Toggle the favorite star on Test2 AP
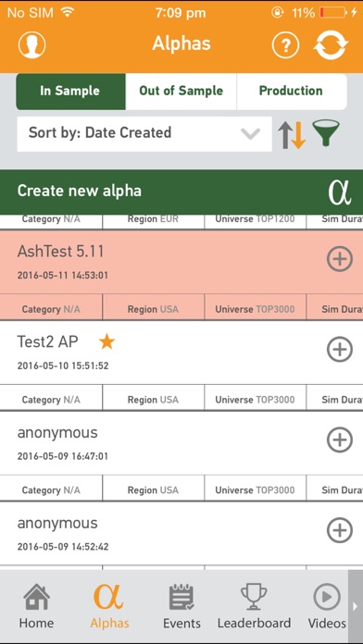The width and height of the screenshot is (363, 644). (x=106, y=341)
